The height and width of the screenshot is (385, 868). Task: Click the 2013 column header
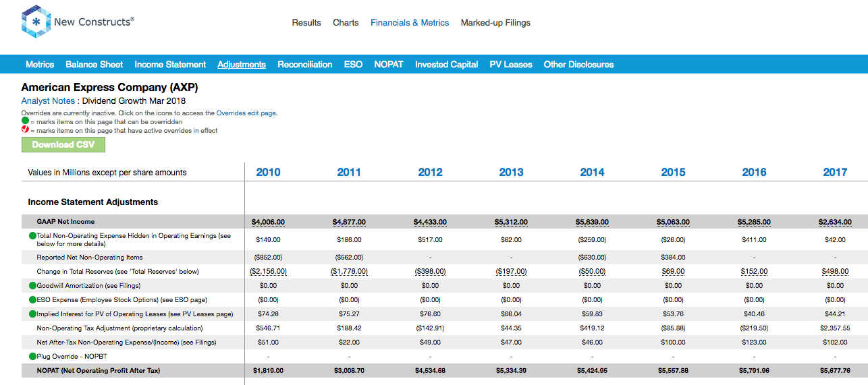coord(511,173)
